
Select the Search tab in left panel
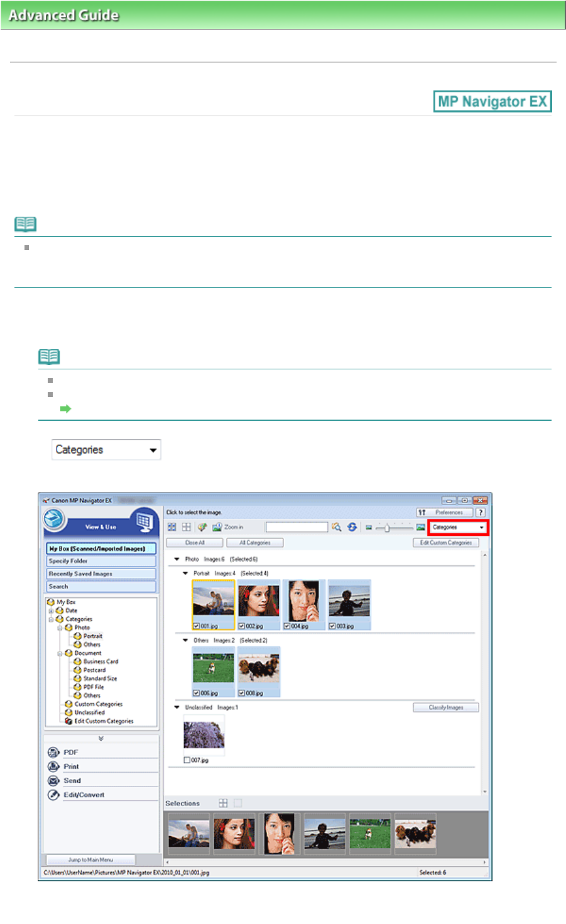coord(101,586)
